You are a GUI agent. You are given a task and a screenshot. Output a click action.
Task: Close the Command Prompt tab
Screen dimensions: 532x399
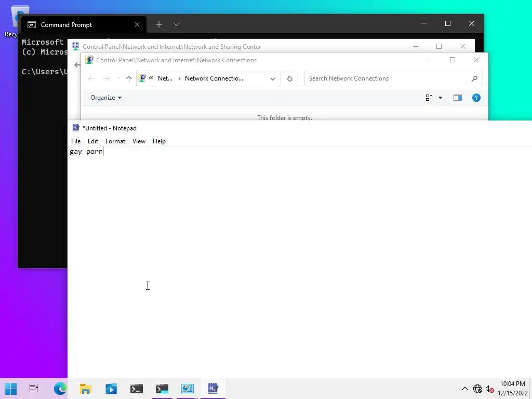click(137, 24)
